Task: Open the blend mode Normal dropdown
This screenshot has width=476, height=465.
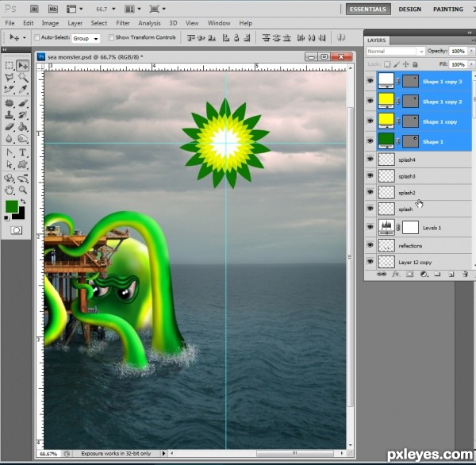Action: pyautogui.click(x=395, y=52)
